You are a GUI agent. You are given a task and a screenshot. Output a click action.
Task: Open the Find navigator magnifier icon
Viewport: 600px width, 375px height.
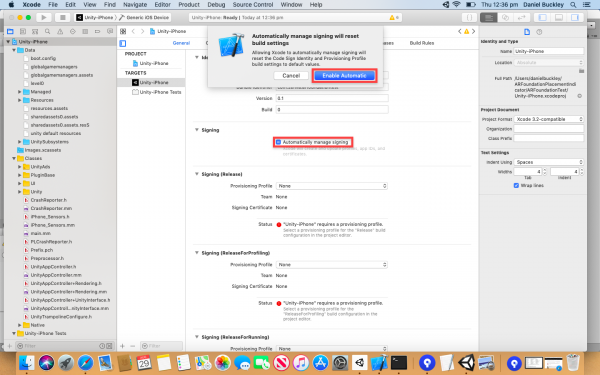pos(47,31)
